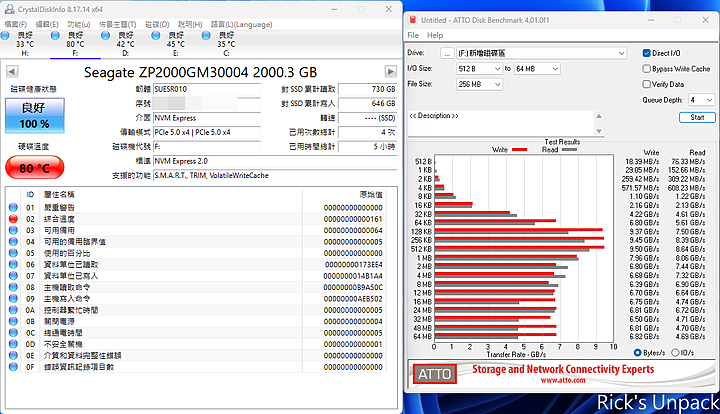
Task: Click the red status orb for attribute 02
Action: pos(13,219)
